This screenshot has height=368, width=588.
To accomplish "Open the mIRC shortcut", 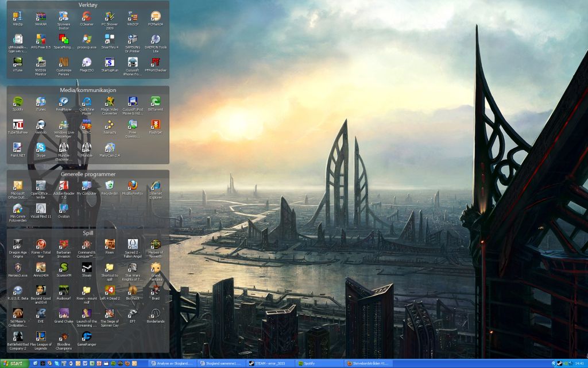I will pos(87,127).
